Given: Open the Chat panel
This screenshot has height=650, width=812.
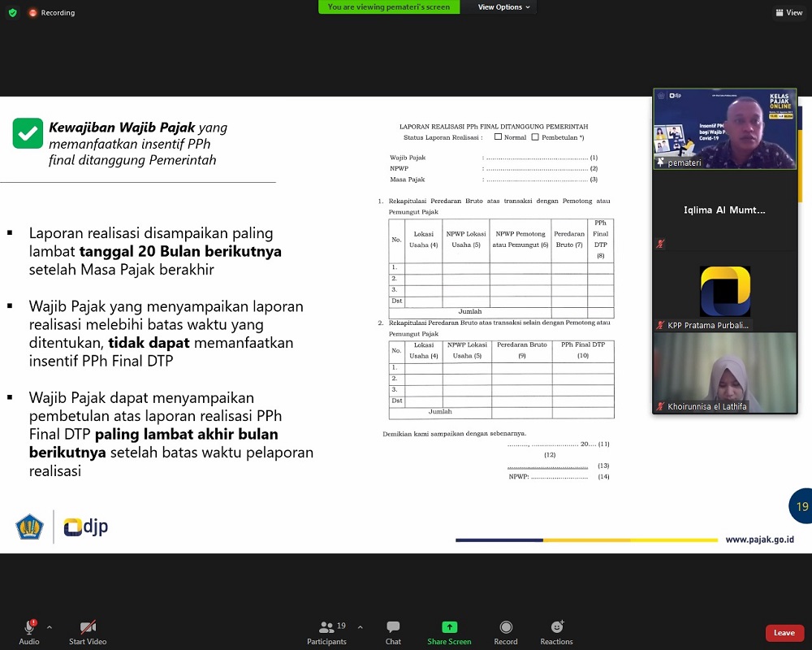Looking at the screenshot, I should tap(393, 628).
